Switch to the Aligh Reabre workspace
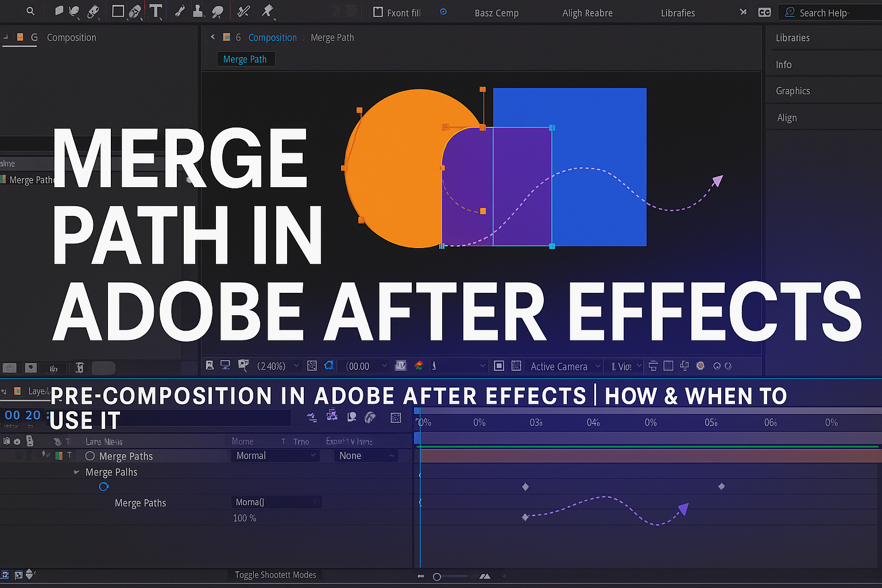The image size is (882, 588). coord(587,13)
